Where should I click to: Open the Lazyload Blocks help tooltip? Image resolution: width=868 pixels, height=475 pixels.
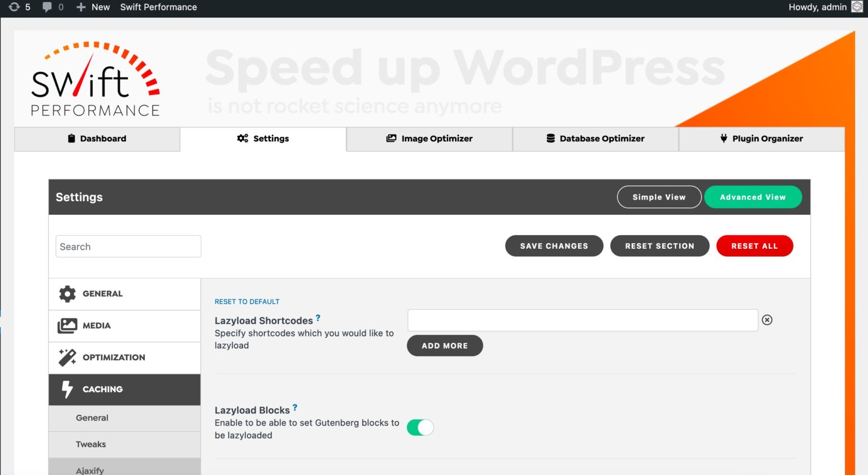[x=295, y=407]
